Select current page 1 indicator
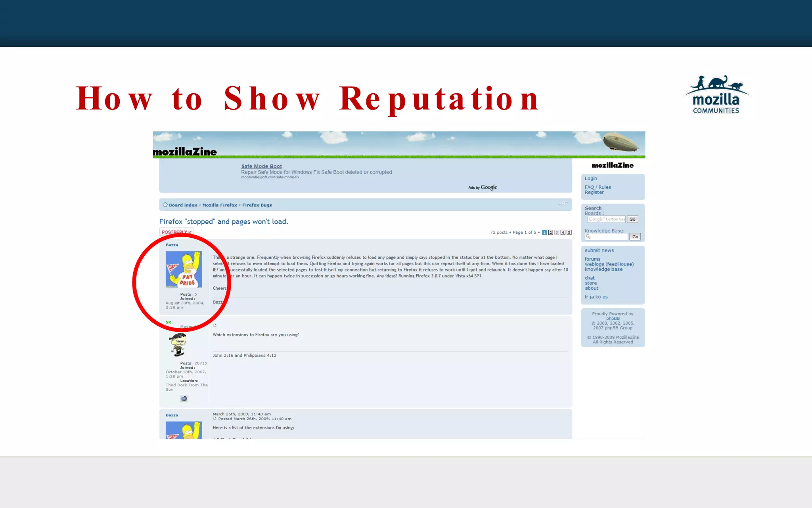Viewport: 812px width, 508px height. 544,233
